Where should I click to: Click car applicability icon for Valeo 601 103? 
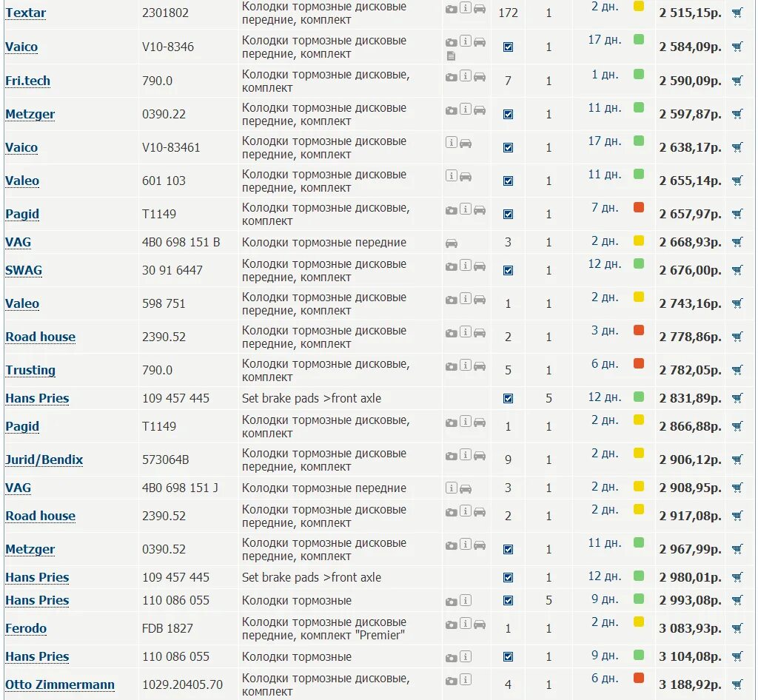466,177
